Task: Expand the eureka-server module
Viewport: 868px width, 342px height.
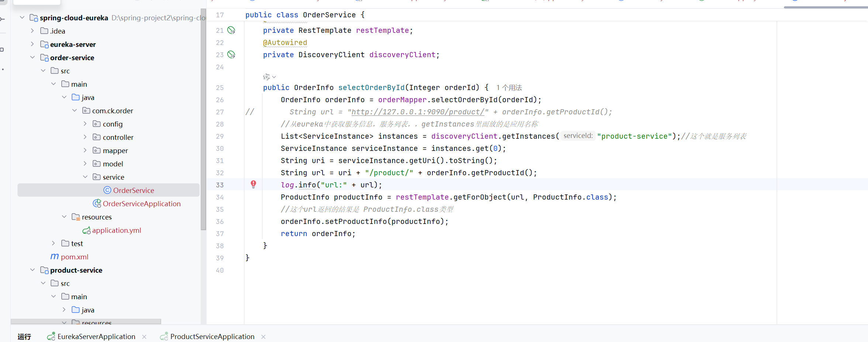Action: (32, 44)
